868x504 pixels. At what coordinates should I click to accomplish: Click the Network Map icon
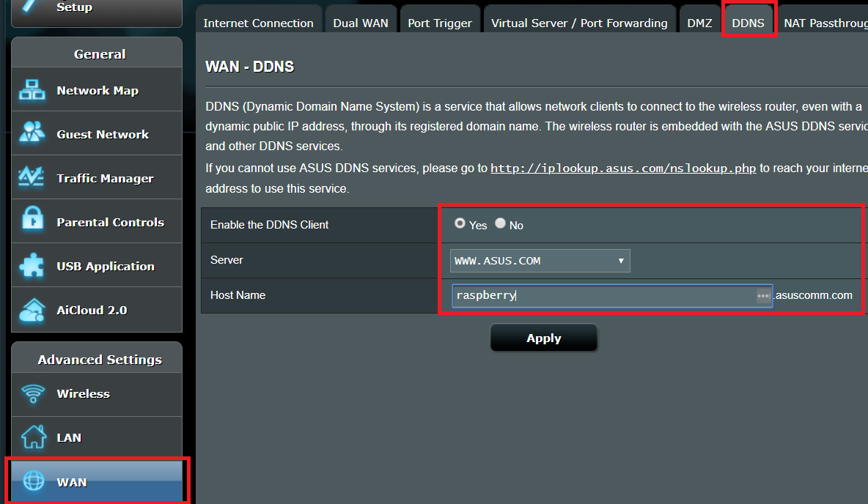coord(32,89)
